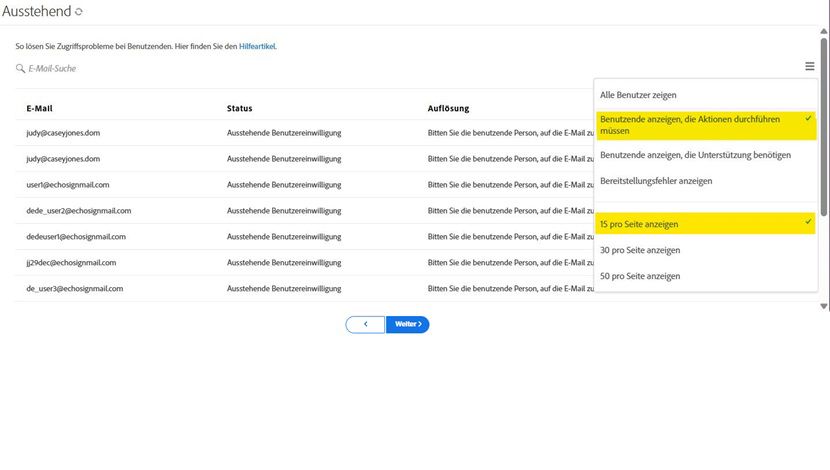Select the de_user3@echosignmail.com email

click(75, 288)
